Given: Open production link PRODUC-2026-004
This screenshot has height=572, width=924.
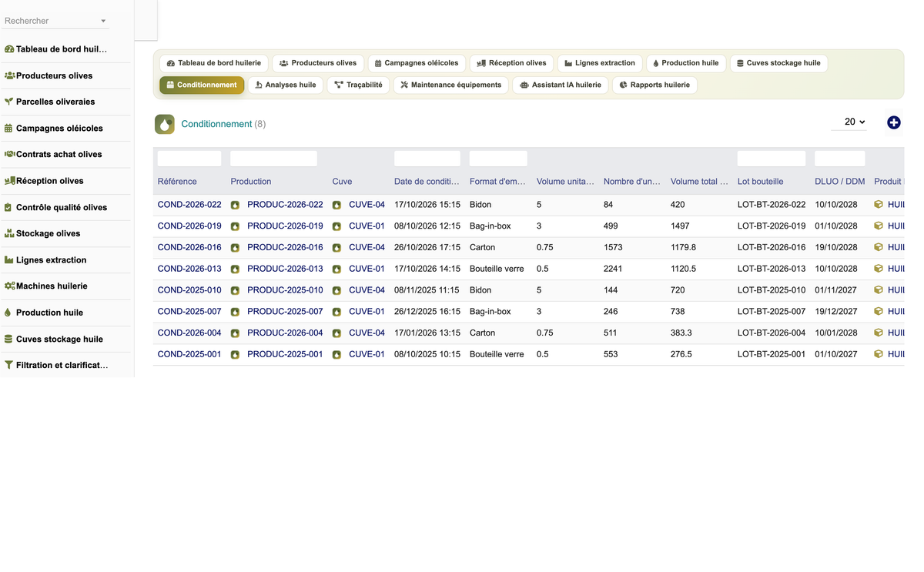Looking at the screenshot, I should (x=285, y=333).
